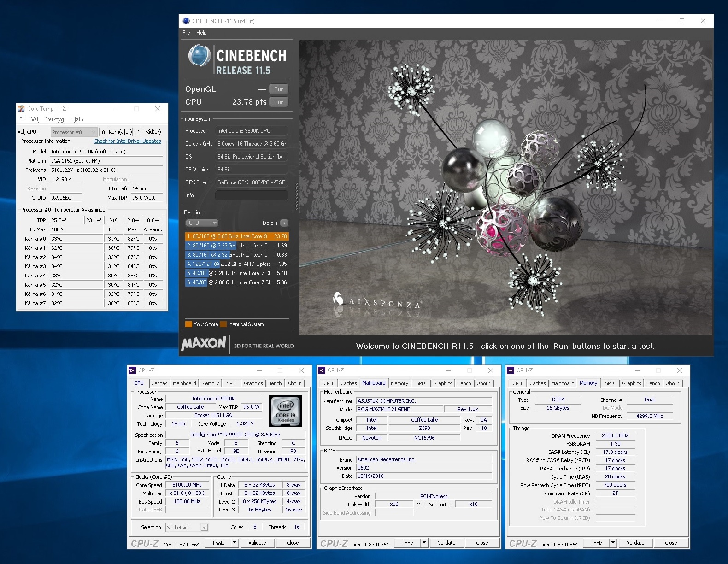Viewport: 728px width, 564px height.
Task: Click the Cinebench panel splitter handle
Action: click(297, 197)
